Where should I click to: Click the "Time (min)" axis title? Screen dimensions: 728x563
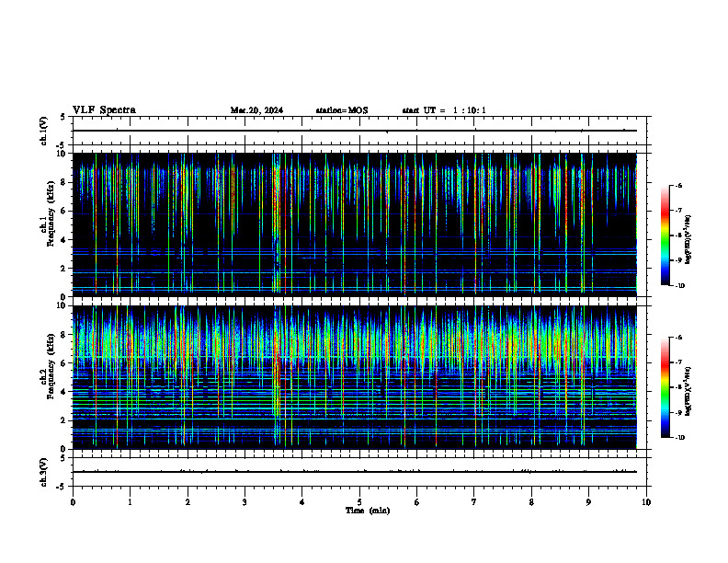(368, 511)
